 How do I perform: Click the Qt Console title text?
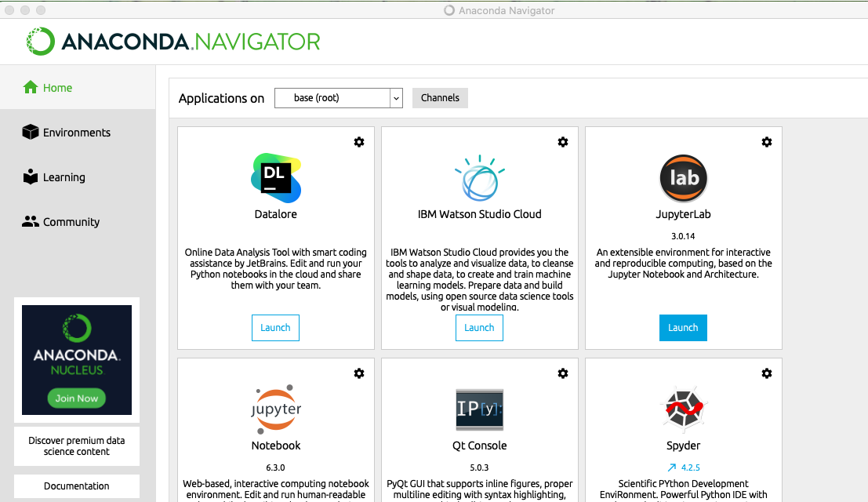pos(479,446)
